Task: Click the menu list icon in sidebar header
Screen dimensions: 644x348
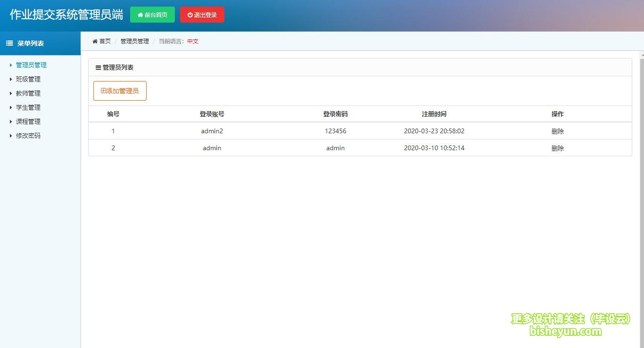Action: point(9,43)
